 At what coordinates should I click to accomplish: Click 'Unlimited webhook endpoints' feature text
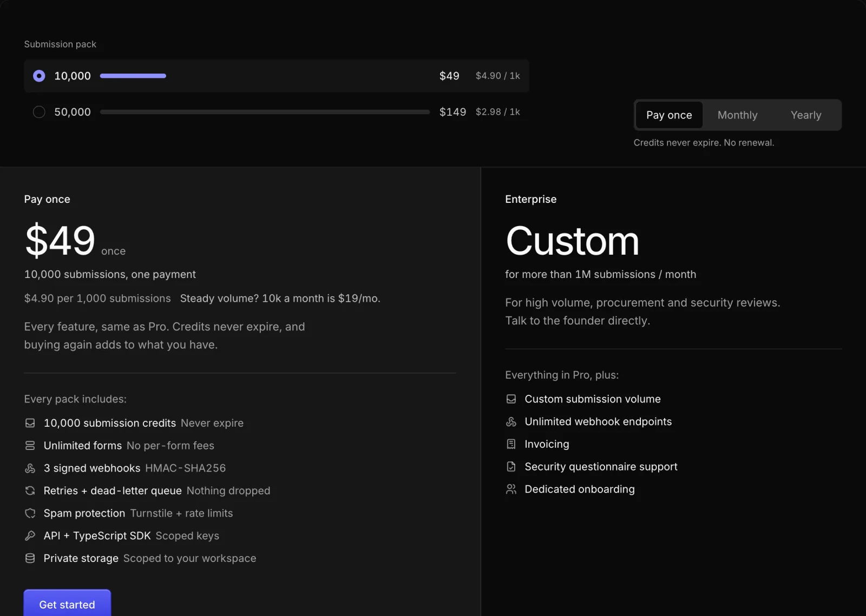(x=598, y=422)
